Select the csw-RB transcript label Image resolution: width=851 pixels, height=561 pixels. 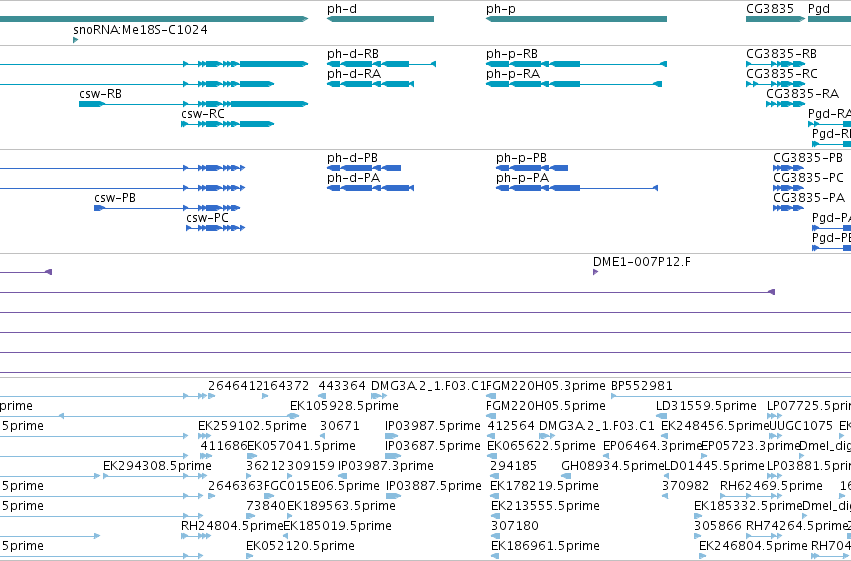[100, 94]
